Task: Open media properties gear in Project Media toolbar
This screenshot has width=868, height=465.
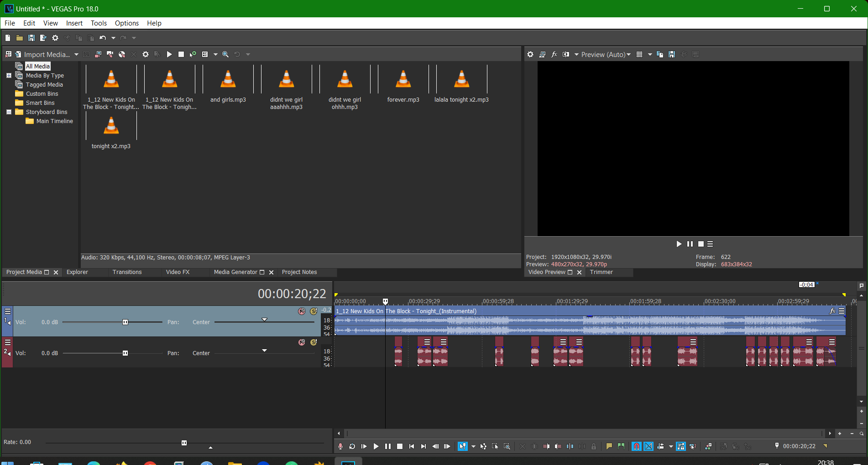Action: tap(146, 54)
